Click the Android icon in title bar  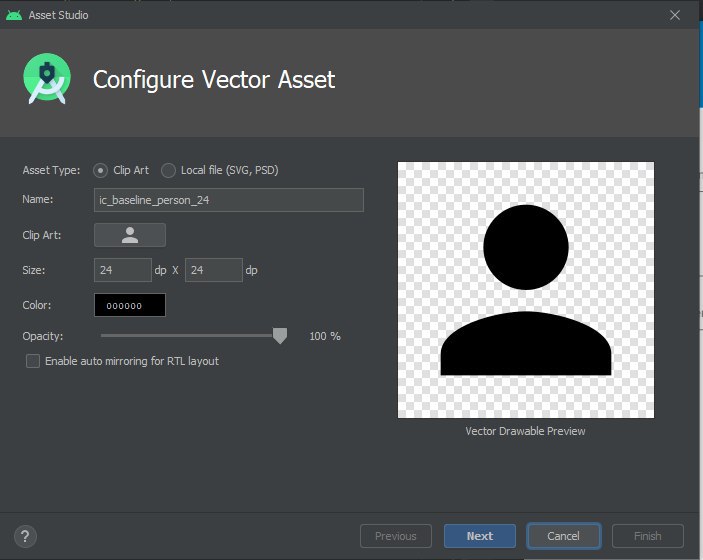point(14,15)
